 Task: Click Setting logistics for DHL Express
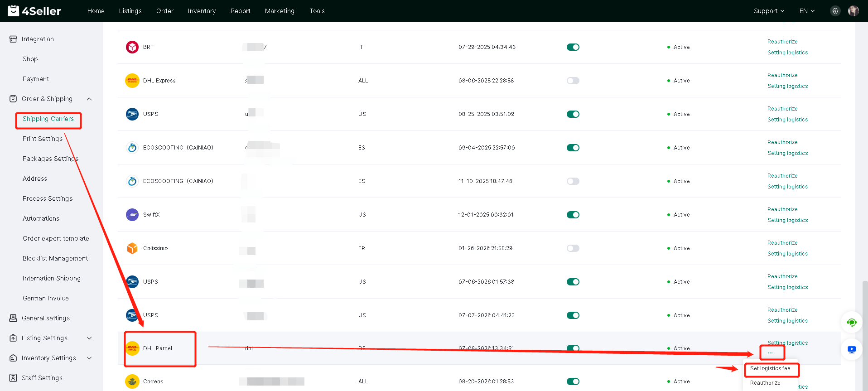(787, 86)
